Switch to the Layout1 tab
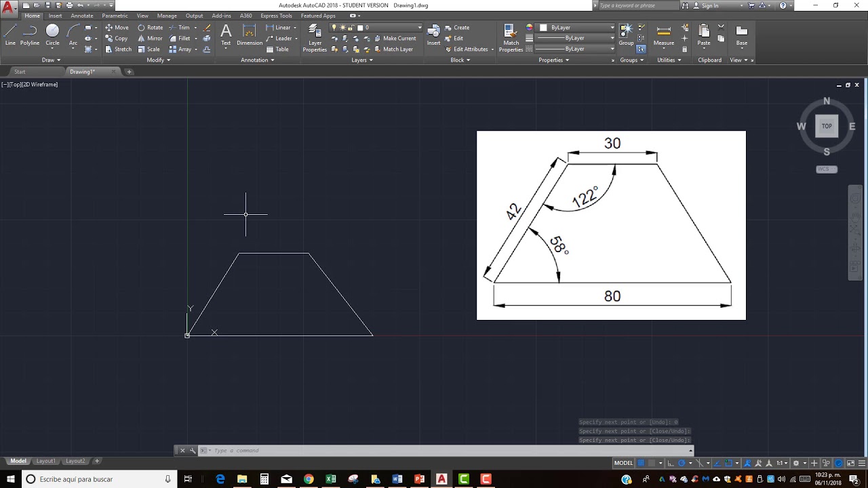 [x=45, y=461]
